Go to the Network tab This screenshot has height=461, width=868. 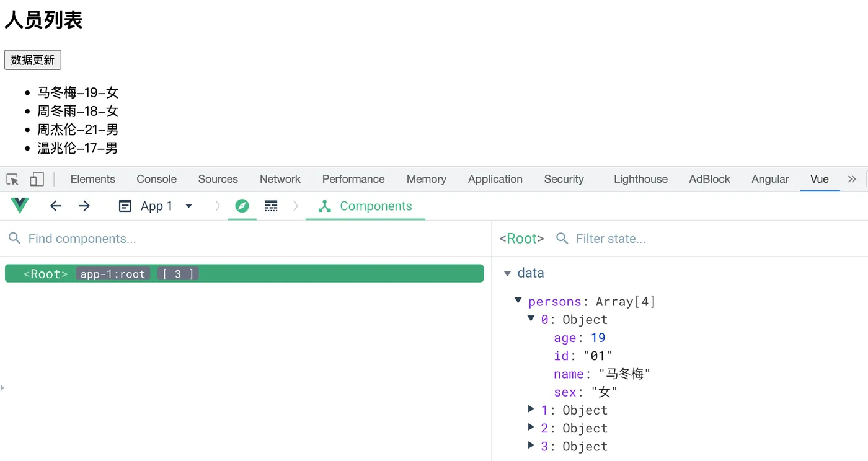280,179
